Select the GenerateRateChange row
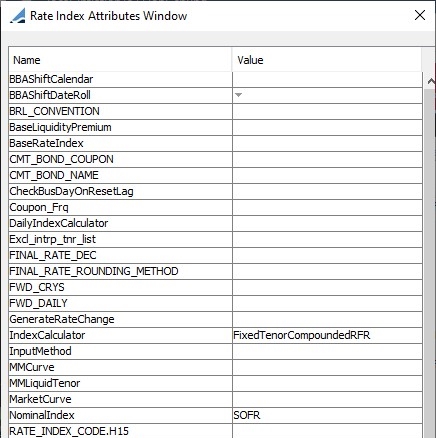Screen dimensions: 436x438 coord(215,319)
